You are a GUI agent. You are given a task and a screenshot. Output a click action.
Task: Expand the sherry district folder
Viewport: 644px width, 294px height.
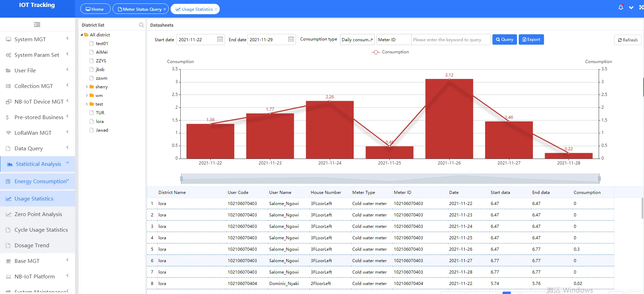click(x=87, y=87)
